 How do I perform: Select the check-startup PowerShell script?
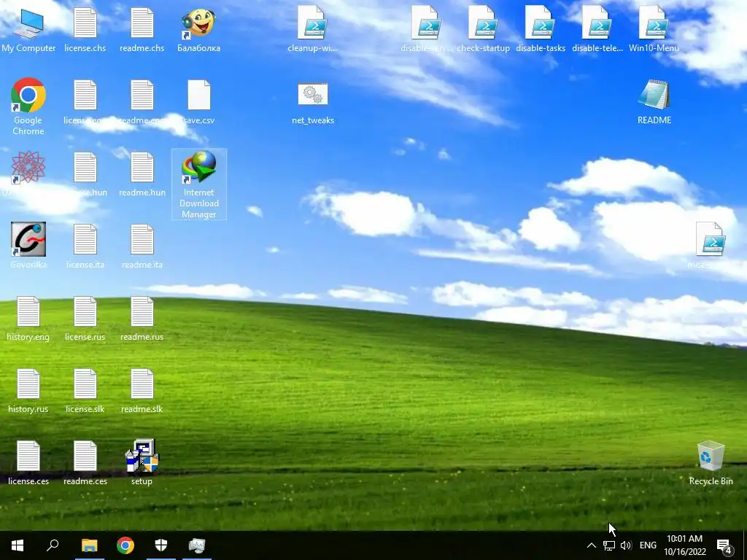click(x=483, y=30)
